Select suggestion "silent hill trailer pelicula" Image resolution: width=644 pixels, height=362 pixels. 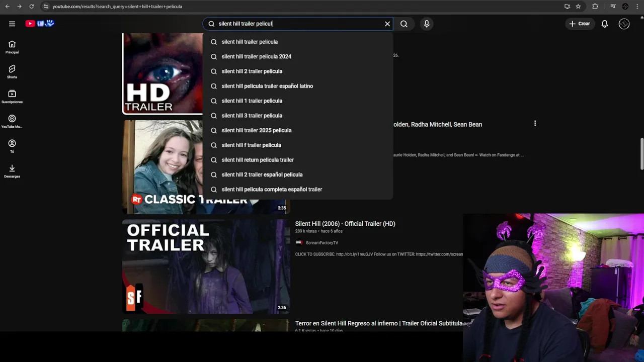298,42
